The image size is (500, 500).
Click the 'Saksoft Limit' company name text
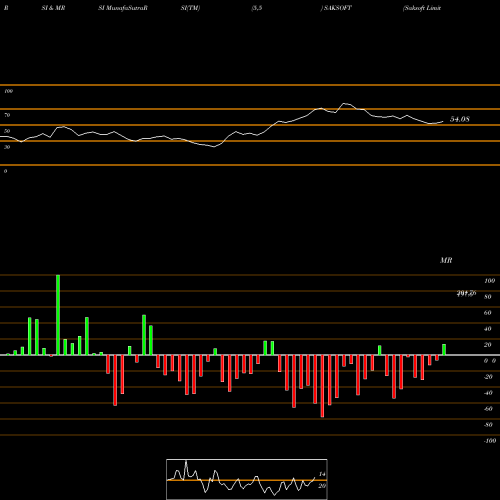[422, 8]
